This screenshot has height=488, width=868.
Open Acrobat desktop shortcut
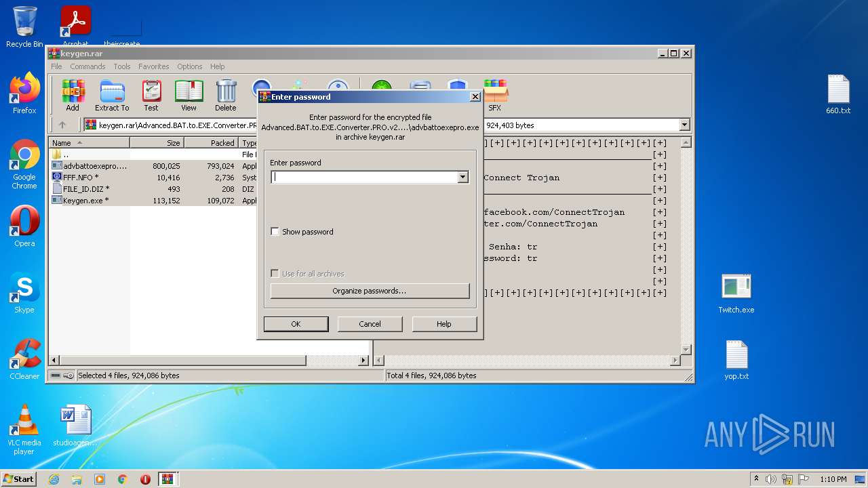(x=75, y=27)
